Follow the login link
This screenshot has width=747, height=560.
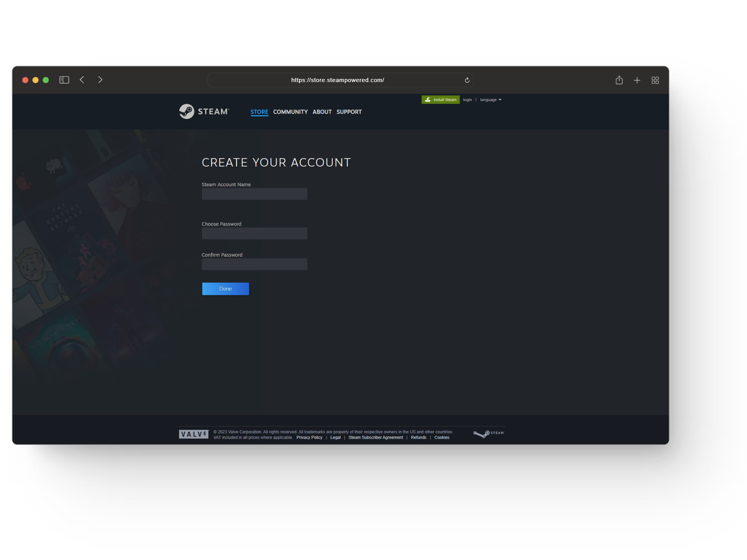coord(467,100)
